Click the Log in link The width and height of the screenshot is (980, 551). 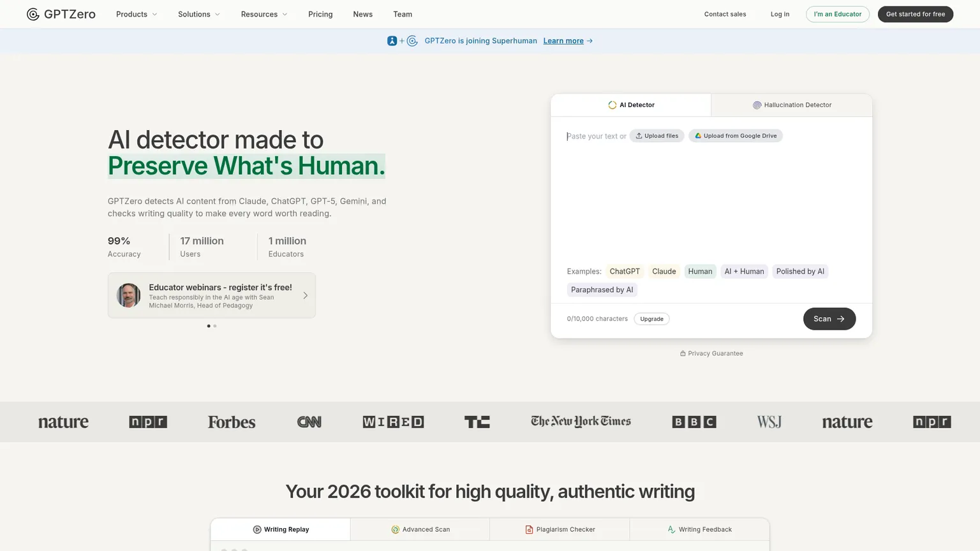pyautogui.click(x=780, y=14)
